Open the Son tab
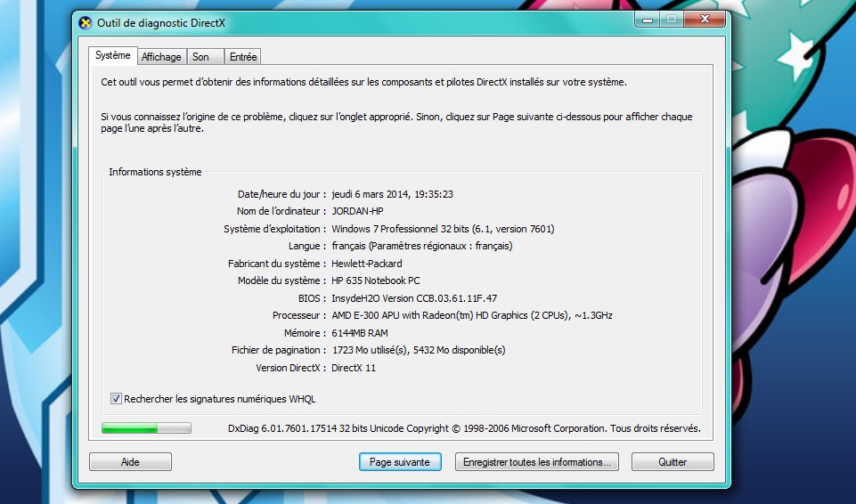The width and height of the screenshot is (856, 504). point(205,57)
